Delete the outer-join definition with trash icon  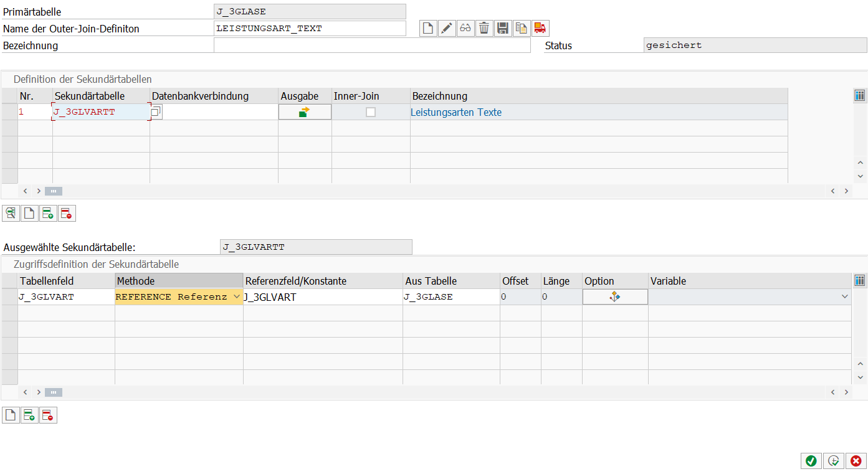click(x=484, y=28)
